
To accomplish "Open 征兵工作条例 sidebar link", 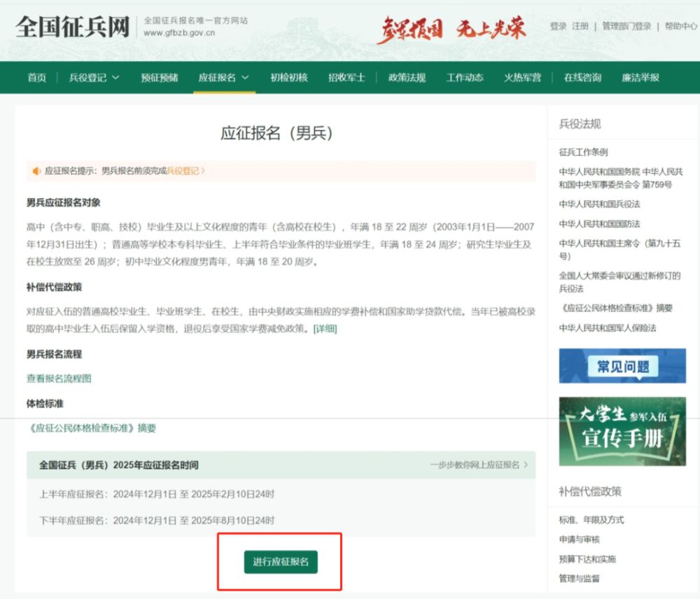I will point(583,153).
